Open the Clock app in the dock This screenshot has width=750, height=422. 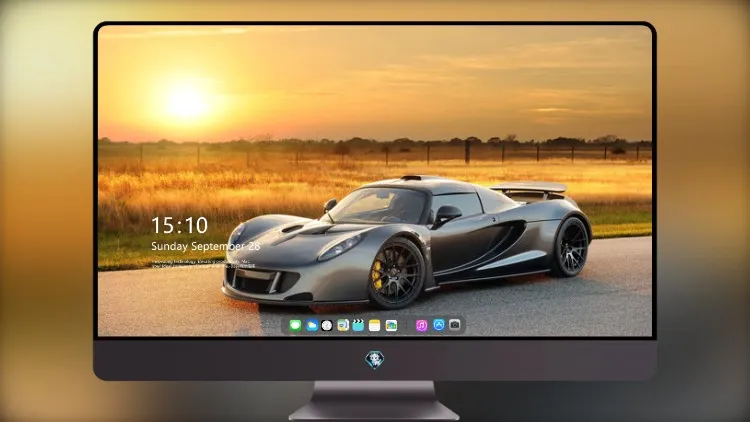point(327,325)
